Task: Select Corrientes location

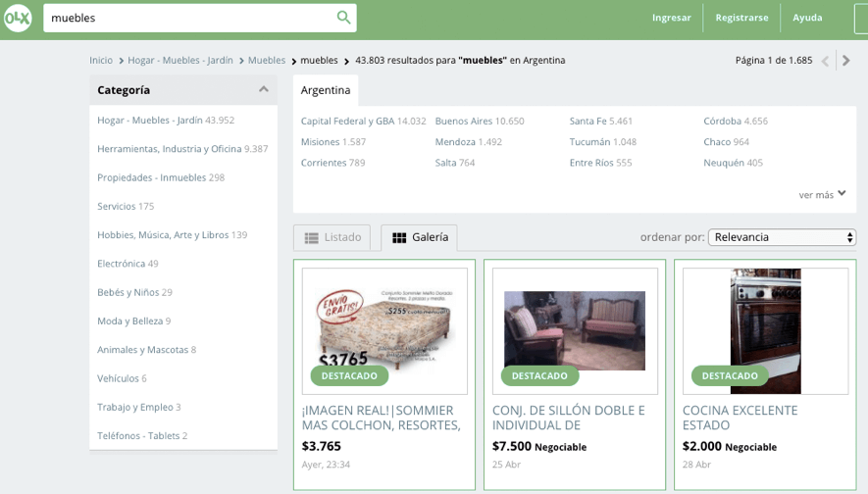Action: pos(332,163)
